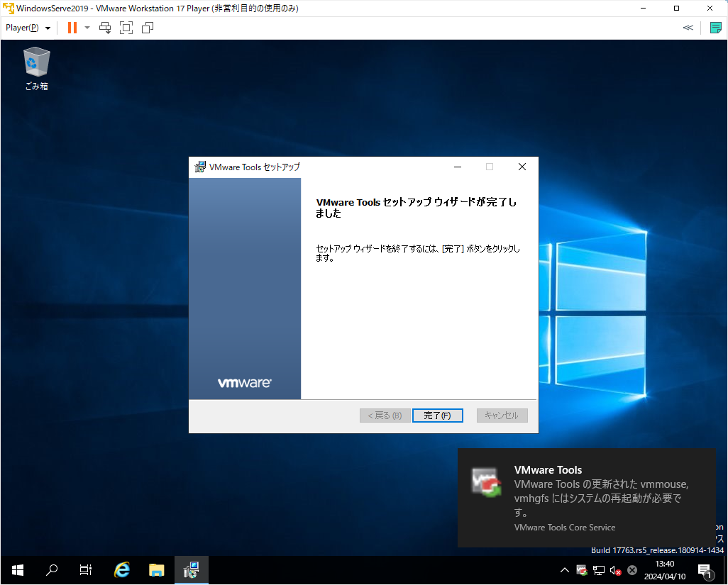Open the clock showing 13:40
The height and width of the screenshot is (585, 728).
665,570
